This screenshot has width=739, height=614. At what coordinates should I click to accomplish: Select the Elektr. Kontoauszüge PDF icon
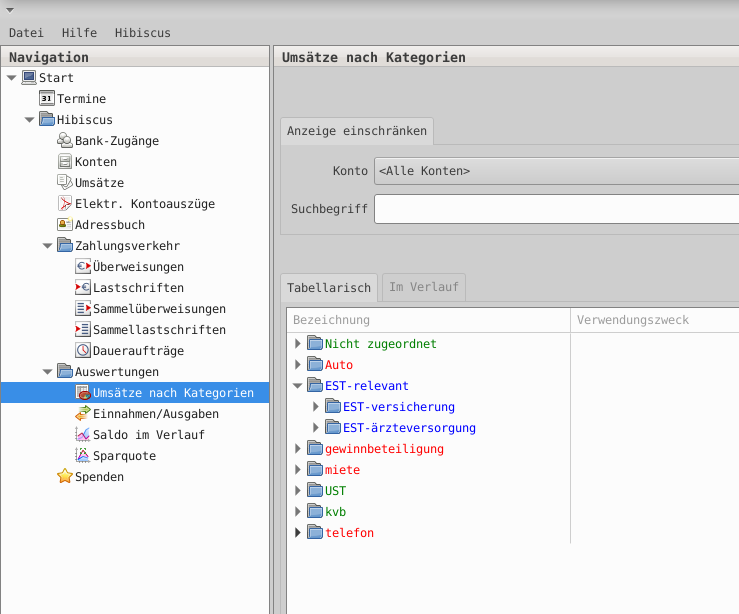65,204
